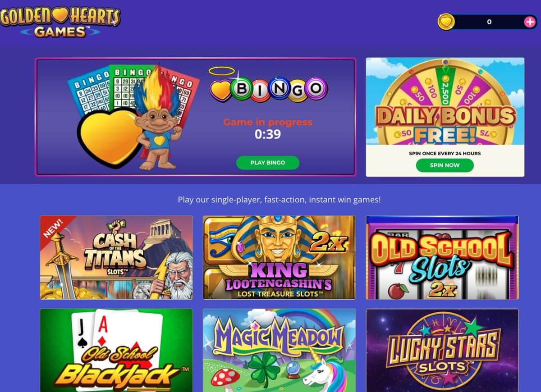541x392 pixels.
Task: Launch the Magic Meadow game
Action: coord(279,351)
